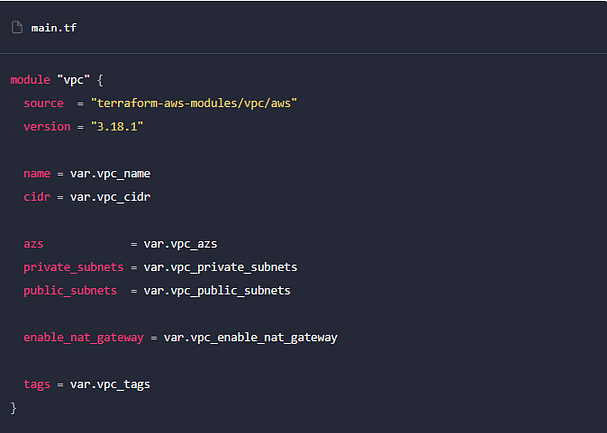Screen dimensions: 607x433
Task: Click the "terraform-aws-modules/vpc/aws" string
Action: 194,103
